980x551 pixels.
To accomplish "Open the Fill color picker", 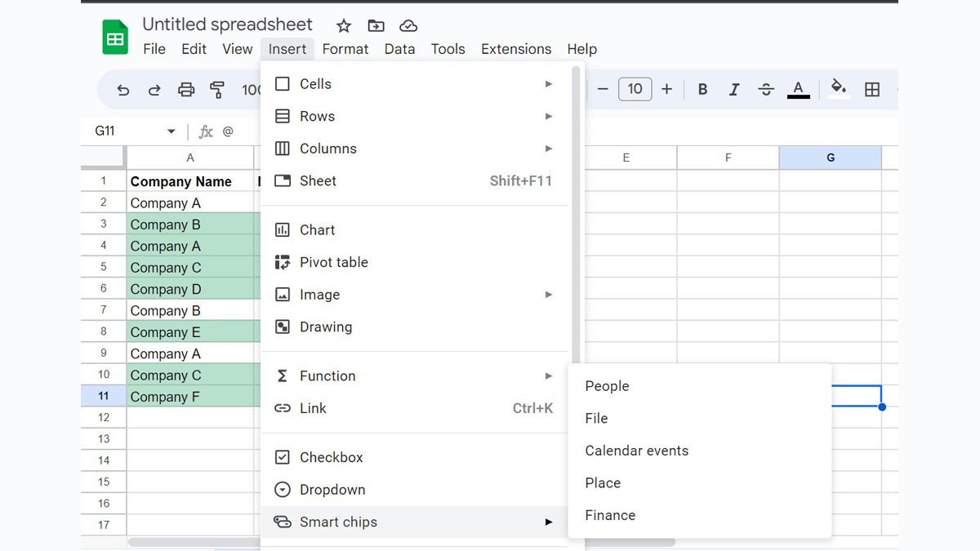I will coord(838,88).
